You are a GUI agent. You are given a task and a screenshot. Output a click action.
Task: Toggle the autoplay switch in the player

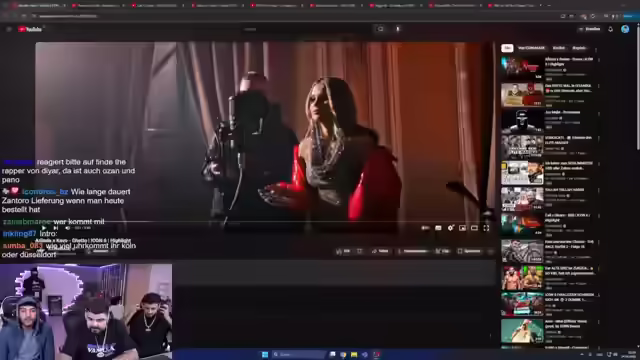[425, 228]
